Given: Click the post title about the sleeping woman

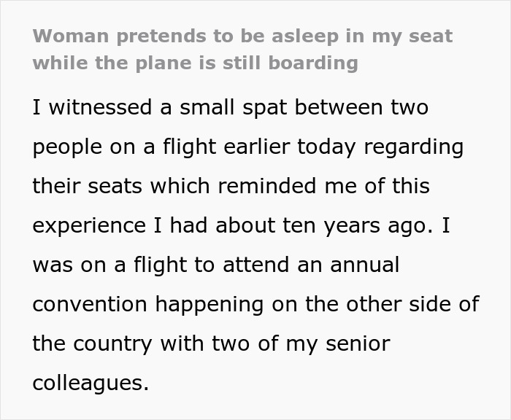Looking at the screenshot, I should [x=242, y=49].
